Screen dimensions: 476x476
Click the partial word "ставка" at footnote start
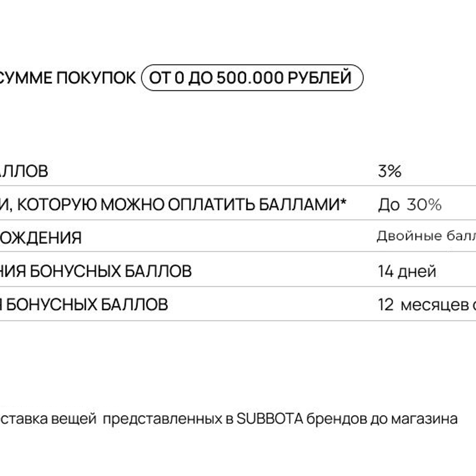click(x=24, y=419)
